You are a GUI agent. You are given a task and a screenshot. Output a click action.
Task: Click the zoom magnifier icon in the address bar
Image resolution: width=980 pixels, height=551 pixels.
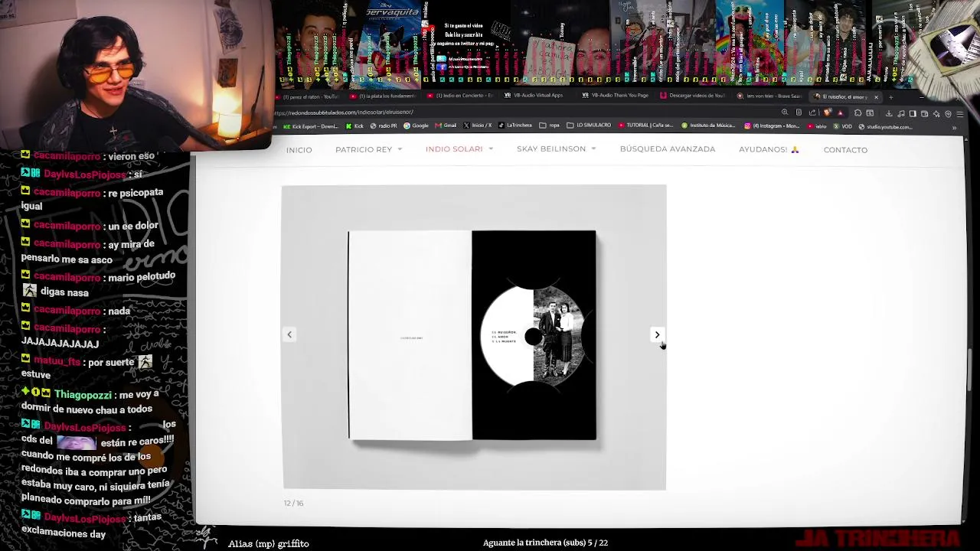(785, 112)
